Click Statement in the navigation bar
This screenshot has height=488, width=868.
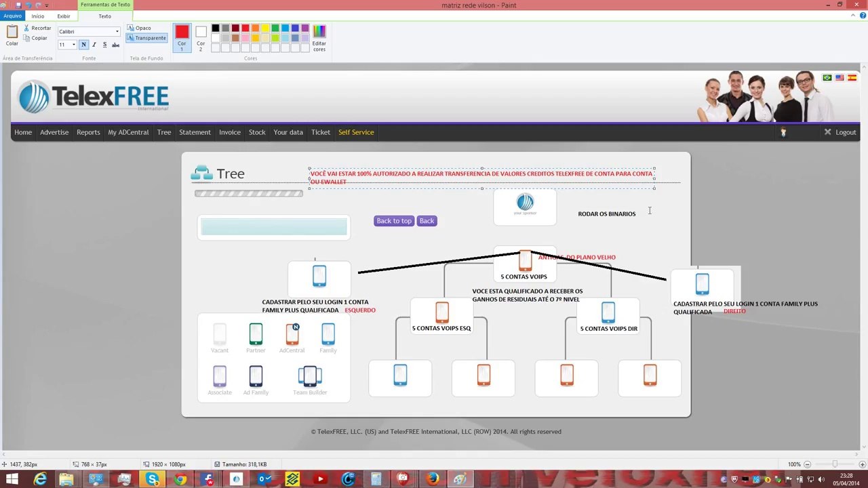(x=195, y=132)
